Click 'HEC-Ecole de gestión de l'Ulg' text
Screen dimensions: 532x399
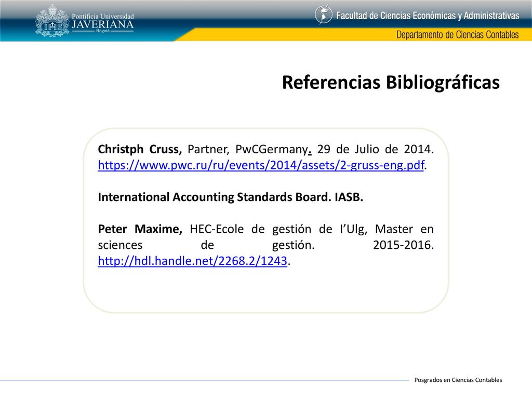tap(278, 229)
